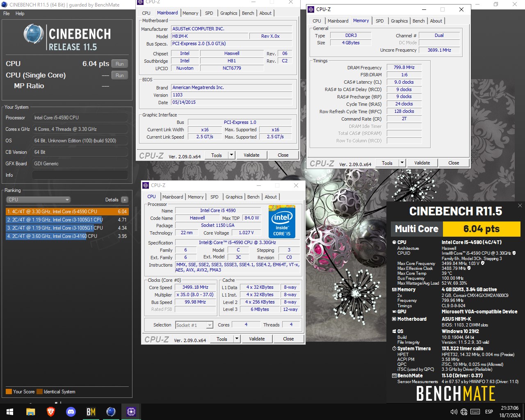Select ranking row with score 4.71
The image size is (525, 420).
click(67, 220)
